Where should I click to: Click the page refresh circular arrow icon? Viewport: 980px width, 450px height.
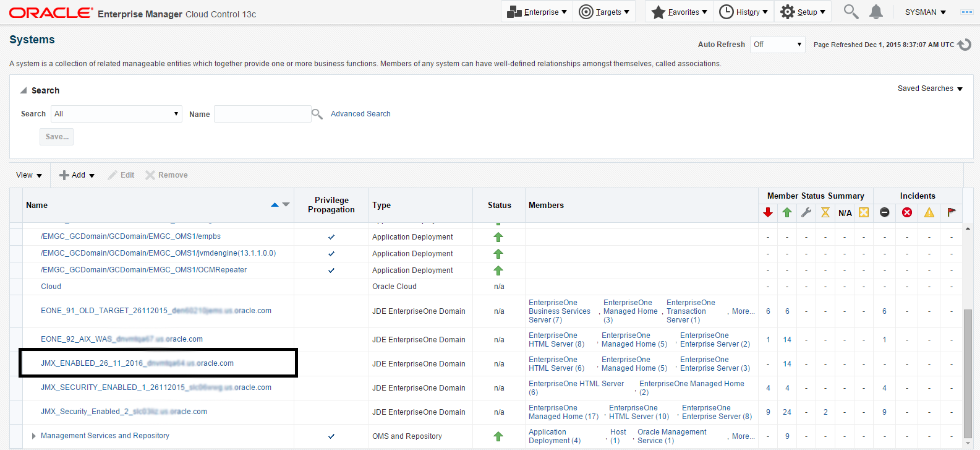click(x=965, y=45)
